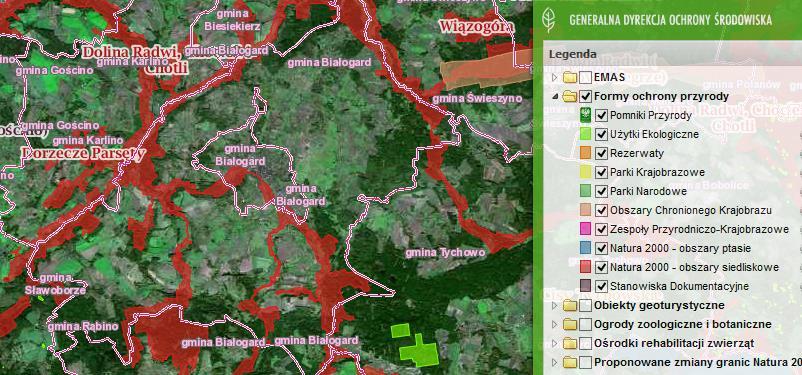Click the Parki Krajobrazowe yellow swatch
Image resolution: width=802 pixels, height=375 pixels.
coord(586,172)
